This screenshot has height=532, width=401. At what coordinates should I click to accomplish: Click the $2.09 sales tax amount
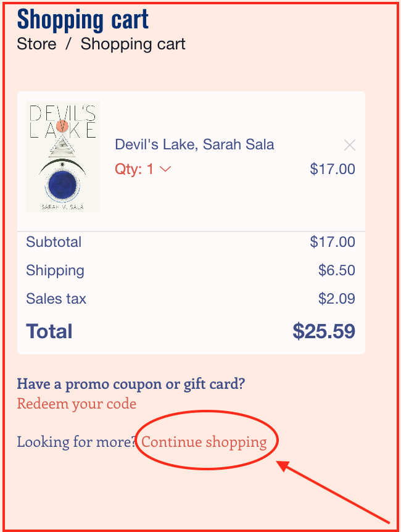(x=337, y=299)
